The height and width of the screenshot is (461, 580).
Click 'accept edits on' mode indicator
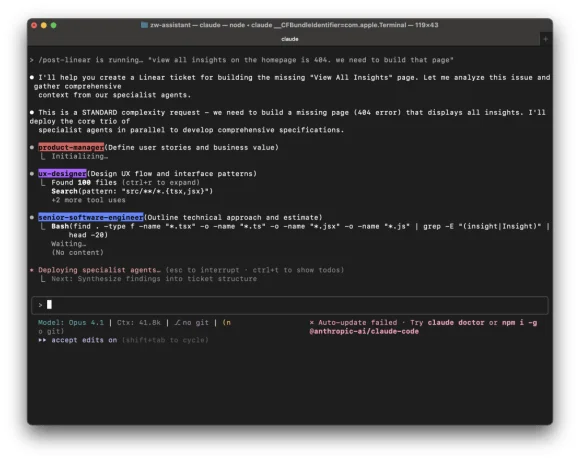pyautogui.click(x=84, y=340)
